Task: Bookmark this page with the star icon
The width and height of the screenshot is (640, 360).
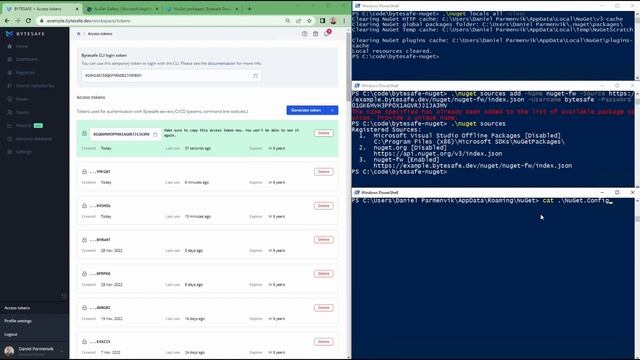Action: click(309, 20)
